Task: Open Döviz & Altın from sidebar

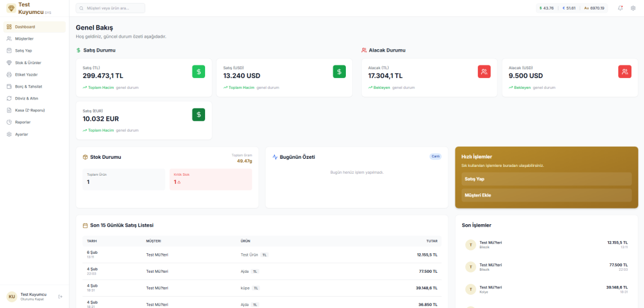Action: pos(26,98)
